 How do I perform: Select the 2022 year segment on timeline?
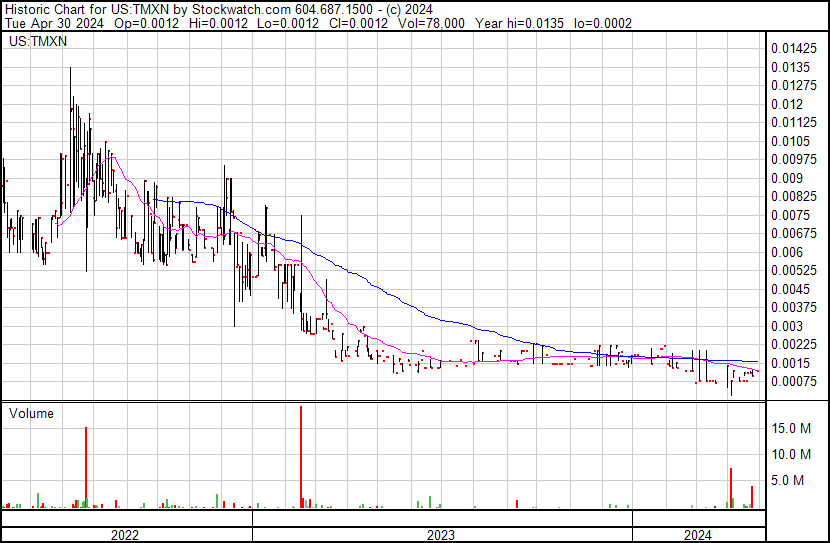(x=127, y=535)
